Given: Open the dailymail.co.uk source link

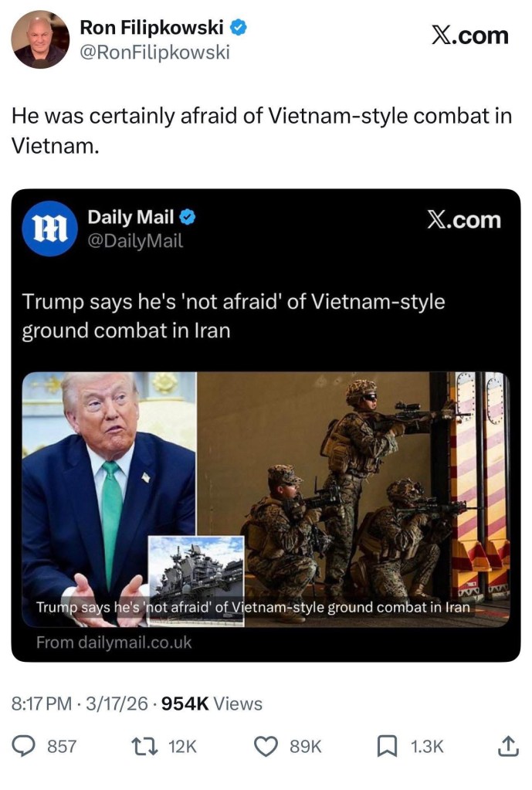Looking at the screenshot, I should [114, 643].
